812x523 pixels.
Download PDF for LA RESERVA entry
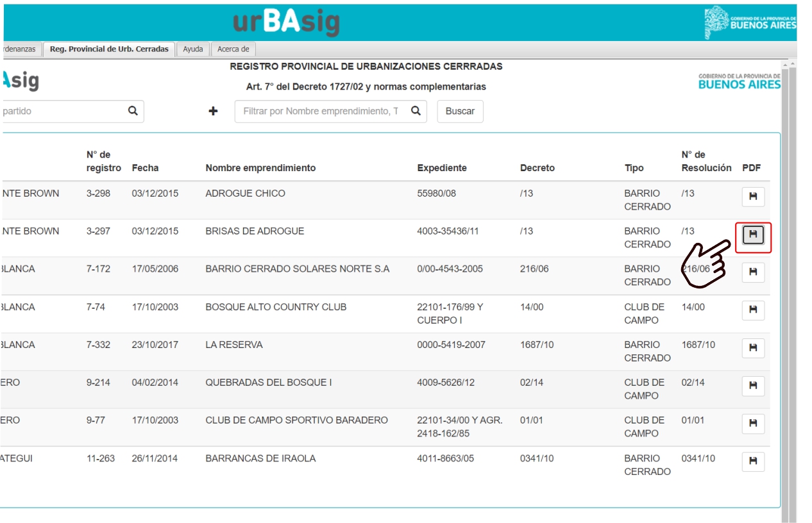753,348
